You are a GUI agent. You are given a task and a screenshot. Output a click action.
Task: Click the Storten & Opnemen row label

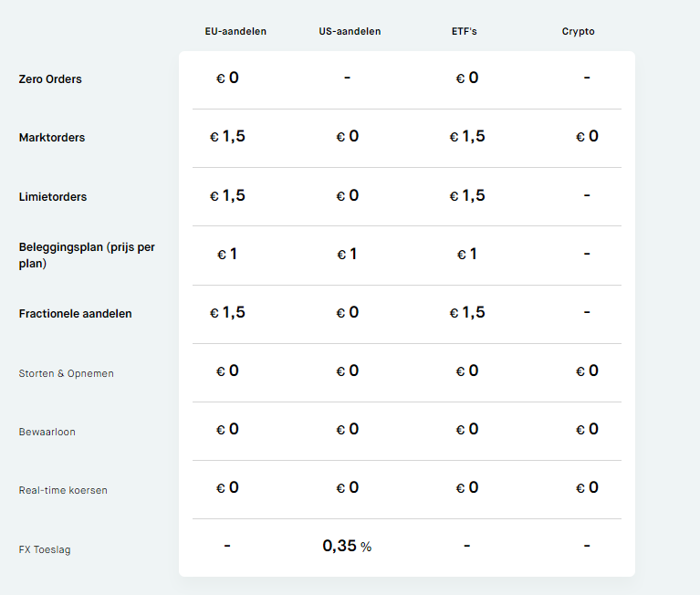click(x=66, y=373)
